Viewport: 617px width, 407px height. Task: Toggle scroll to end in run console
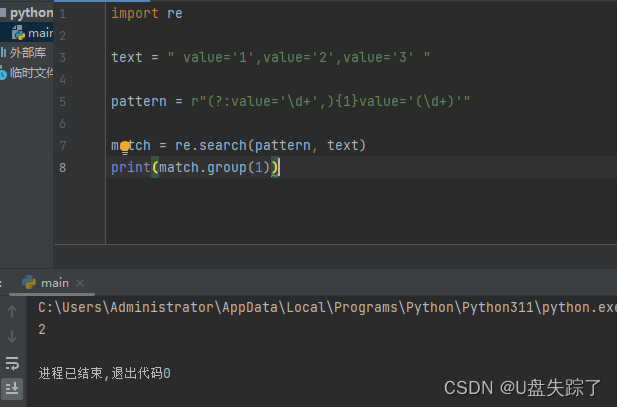[x=12, y=388]
